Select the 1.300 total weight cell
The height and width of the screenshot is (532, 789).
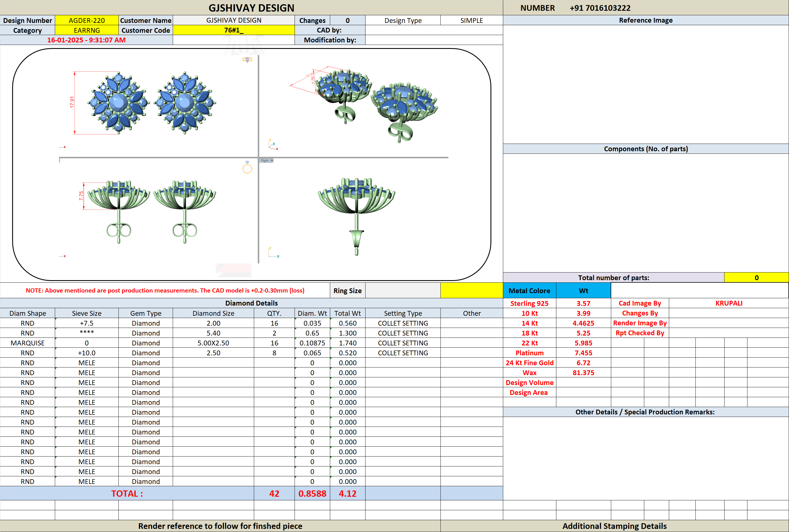pos(348,333)
